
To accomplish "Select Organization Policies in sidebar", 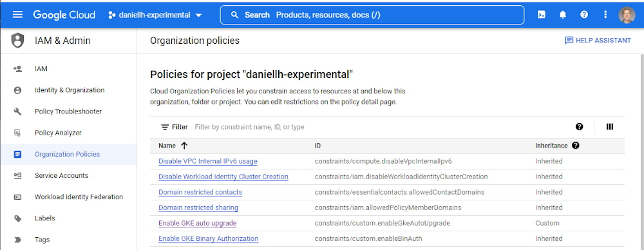I will (x=68, y=154).
